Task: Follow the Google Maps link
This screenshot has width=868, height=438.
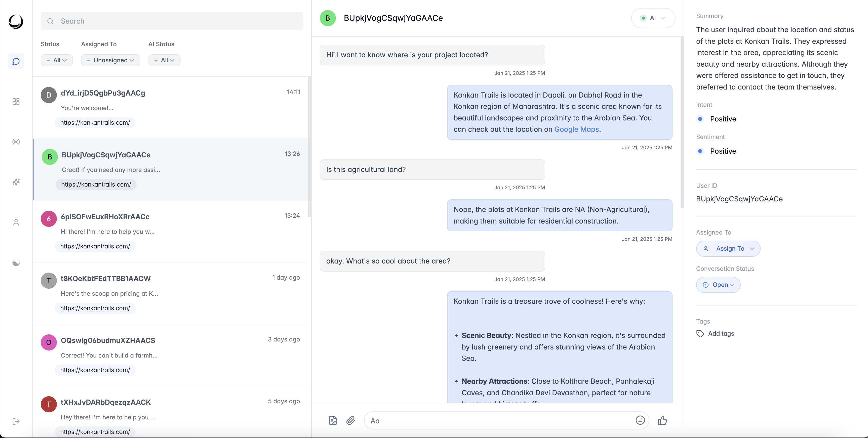Action: click(576, 129)
